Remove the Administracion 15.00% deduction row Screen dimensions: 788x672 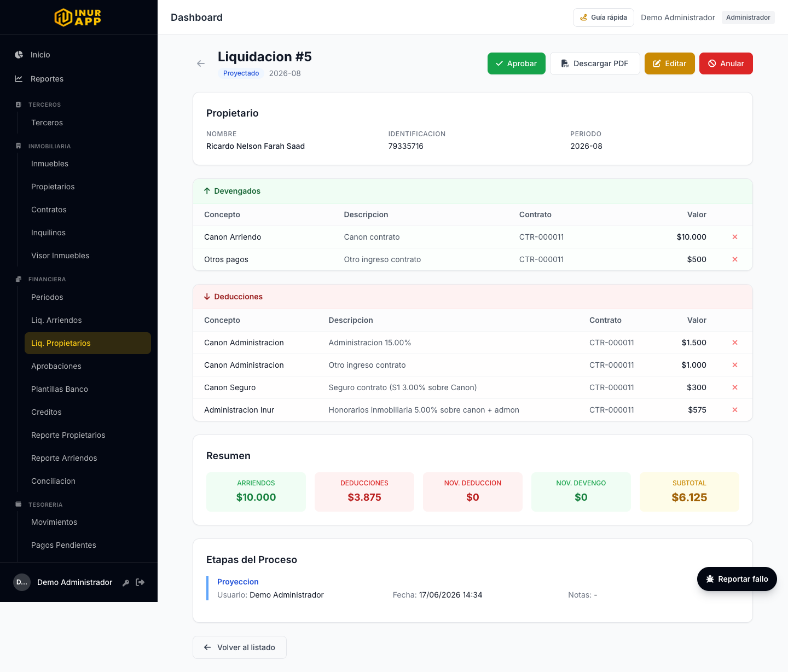[735, 343]
